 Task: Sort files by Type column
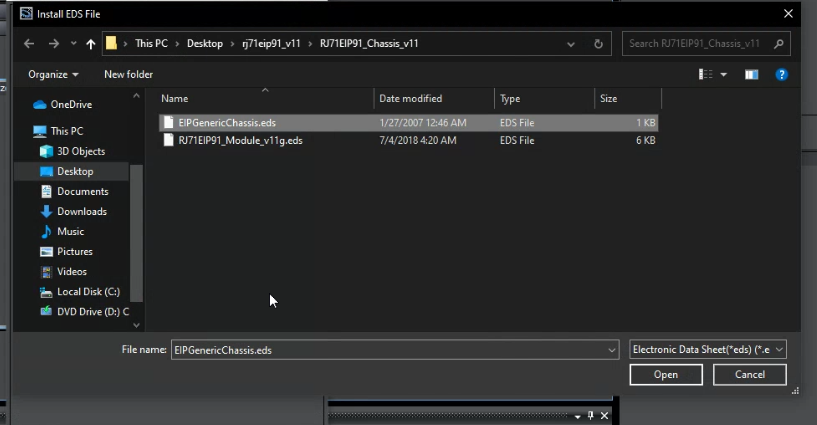pos(510,98)
